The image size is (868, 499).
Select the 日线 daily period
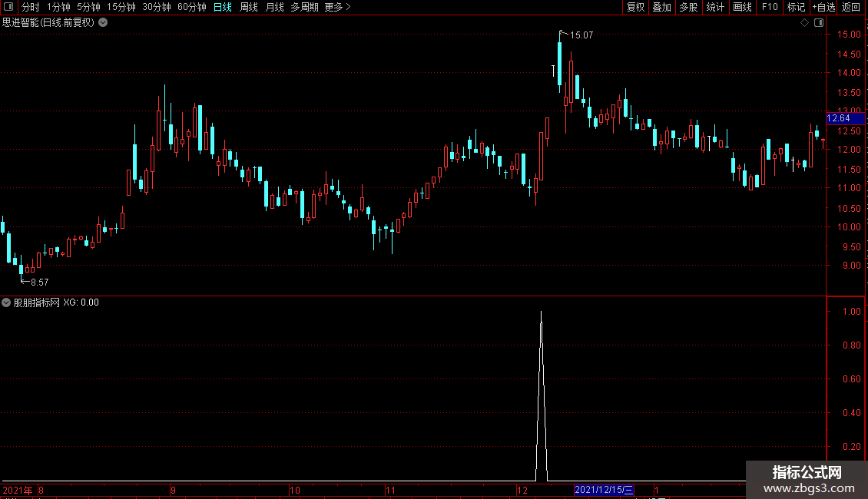pos(223,7)
